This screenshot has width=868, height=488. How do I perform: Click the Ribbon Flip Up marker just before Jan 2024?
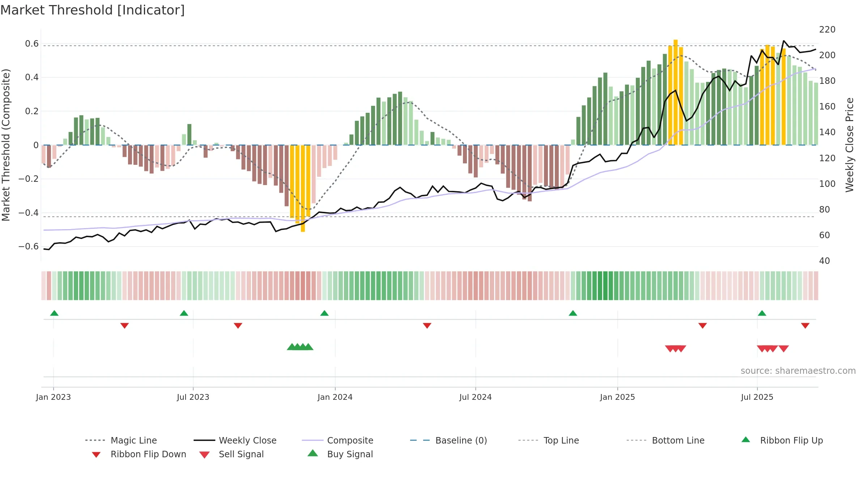click(x=324, y=313)
